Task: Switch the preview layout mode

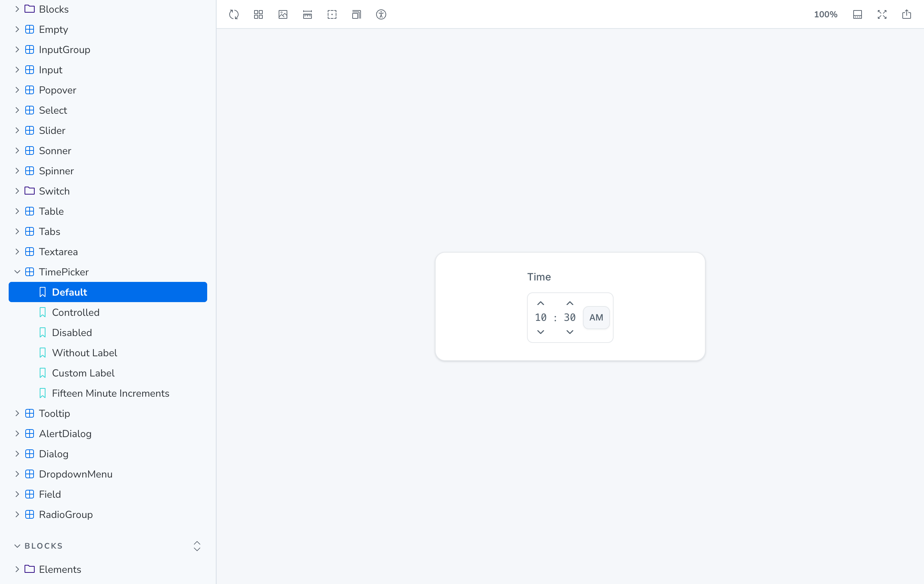Action: pyautogui.click(x=356, y=14)
